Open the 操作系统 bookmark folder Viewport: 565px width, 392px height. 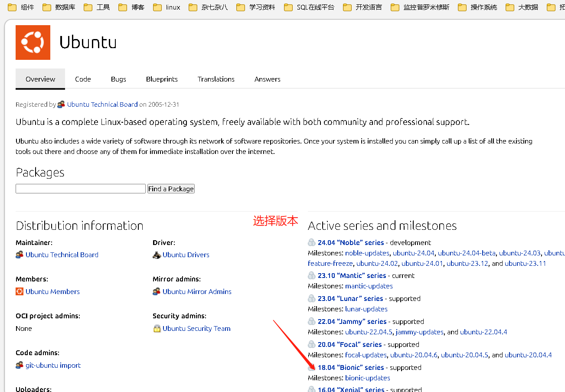click(478, 7)
